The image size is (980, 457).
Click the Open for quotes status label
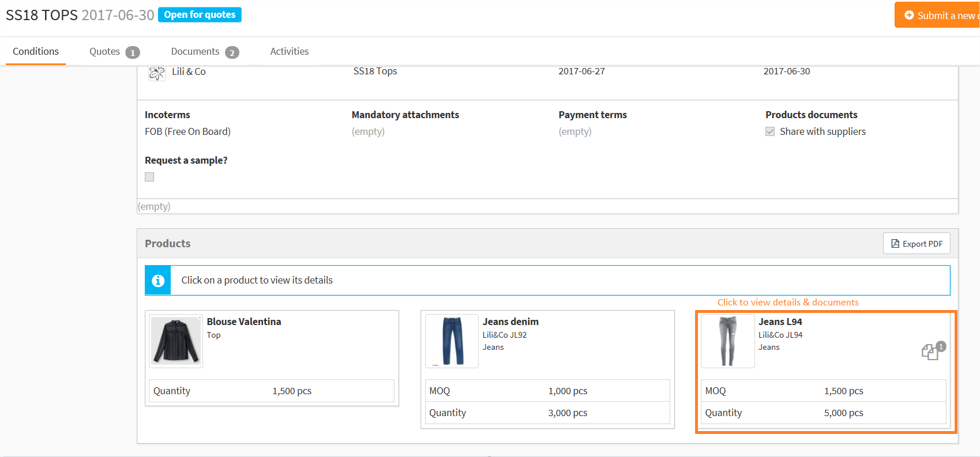[200, 15]
